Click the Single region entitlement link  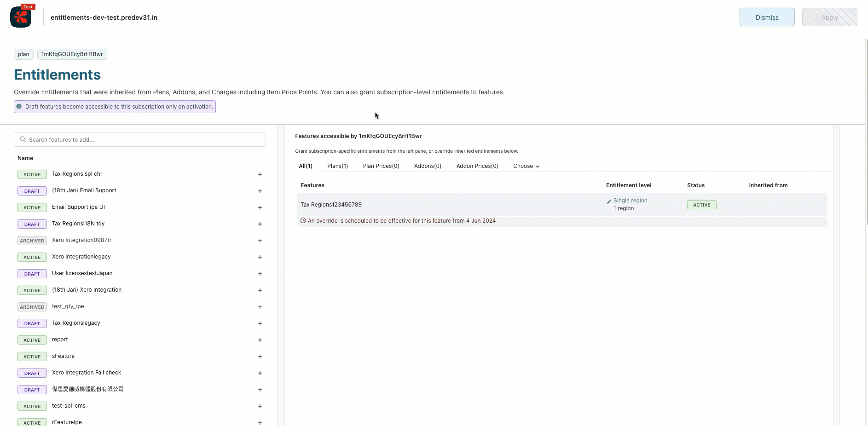pyautogui.click(x=630, y=201)
